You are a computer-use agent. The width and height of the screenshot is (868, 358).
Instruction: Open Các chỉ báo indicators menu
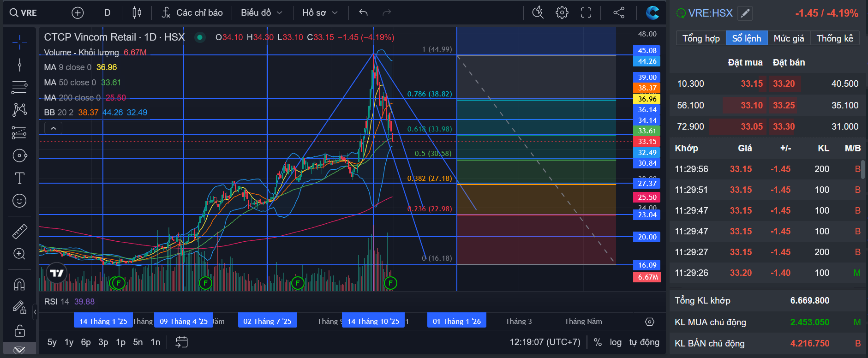coord(192,13)
